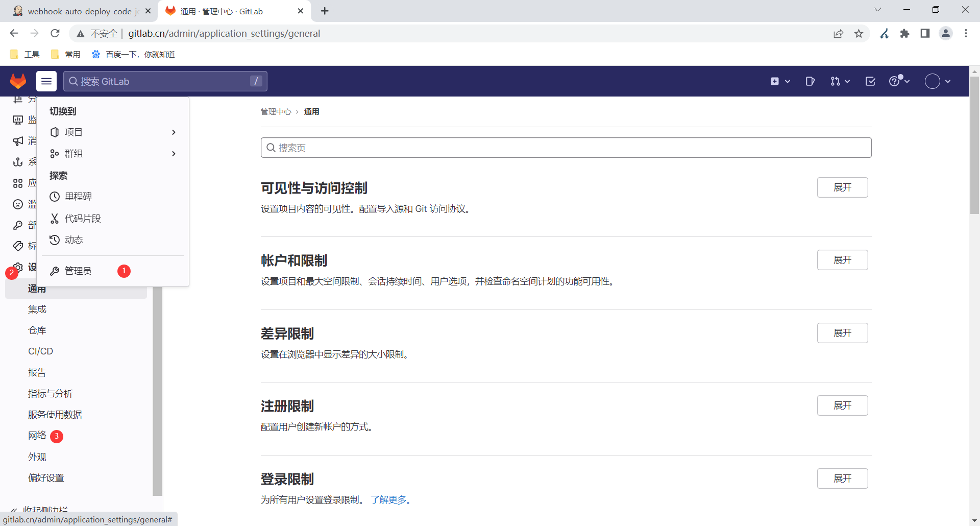Select 代码片段 in the menu
Image resolution: width=980 pixels, height=526 pixels.
113,219
